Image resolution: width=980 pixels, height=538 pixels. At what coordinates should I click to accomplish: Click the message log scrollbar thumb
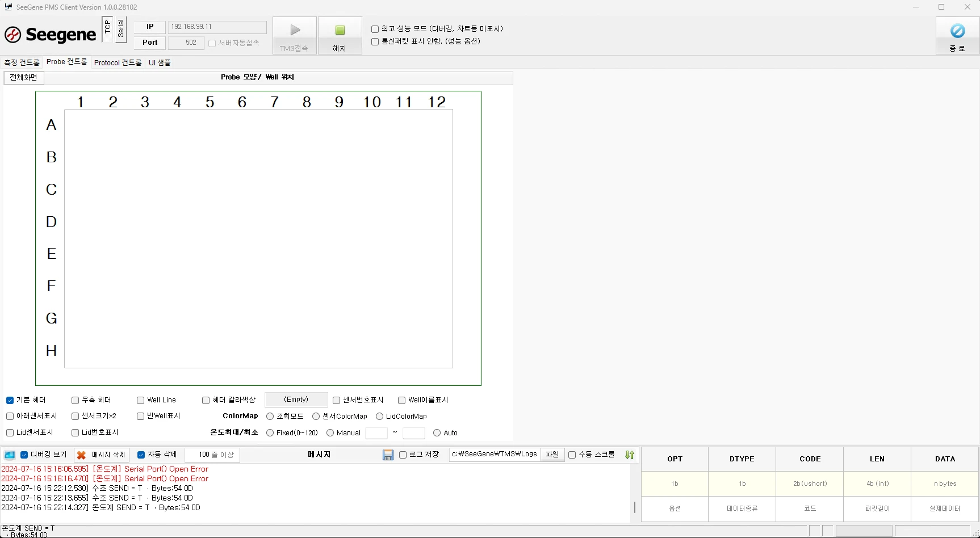[634, 507]
